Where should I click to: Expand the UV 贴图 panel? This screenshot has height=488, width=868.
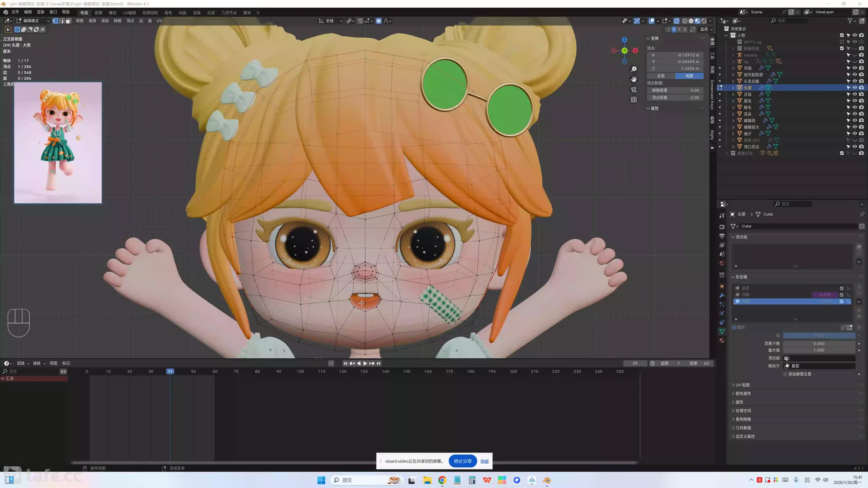click(x=742, y=385)
